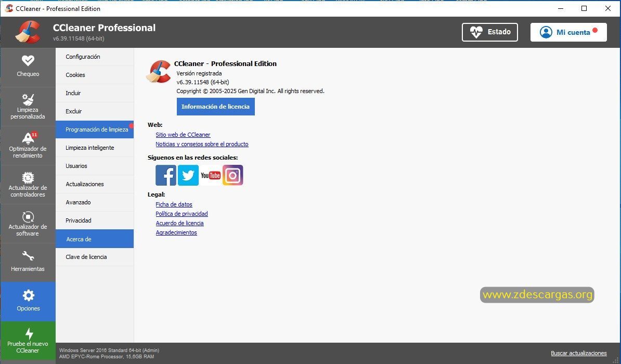Open the Incluir options tab
This screenshot has width=621, height=364.
95,93
